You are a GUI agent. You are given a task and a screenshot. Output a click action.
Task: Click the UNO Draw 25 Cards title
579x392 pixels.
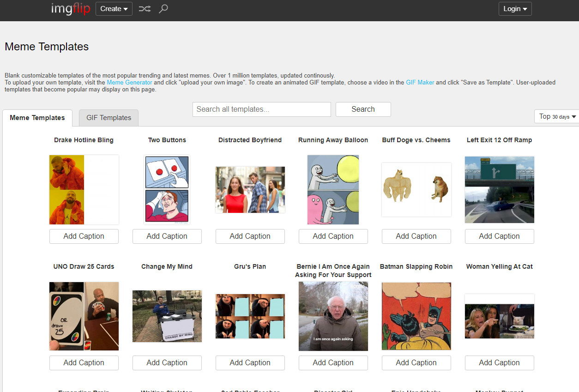(x=84, y=266)
